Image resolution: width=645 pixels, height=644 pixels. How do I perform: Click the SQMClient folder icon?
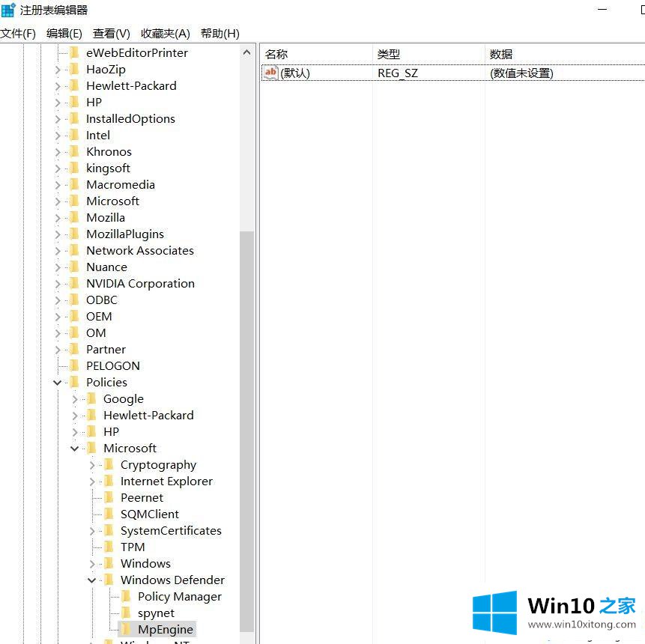(109, 514)
